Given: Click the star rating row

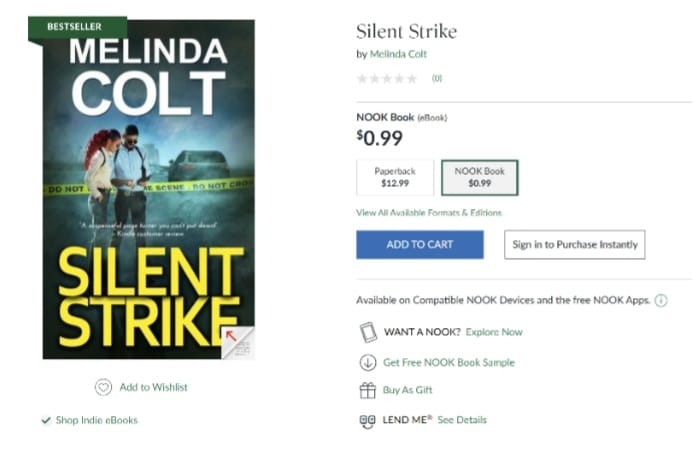Looking at the screenshot, I should coord(387,78).
